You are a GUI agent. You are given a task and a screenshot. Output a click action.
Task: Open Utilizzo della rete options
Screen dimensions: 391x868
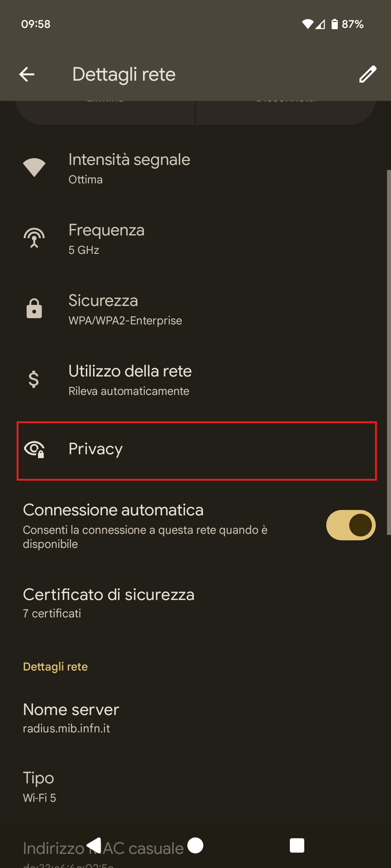pos(195,380)
